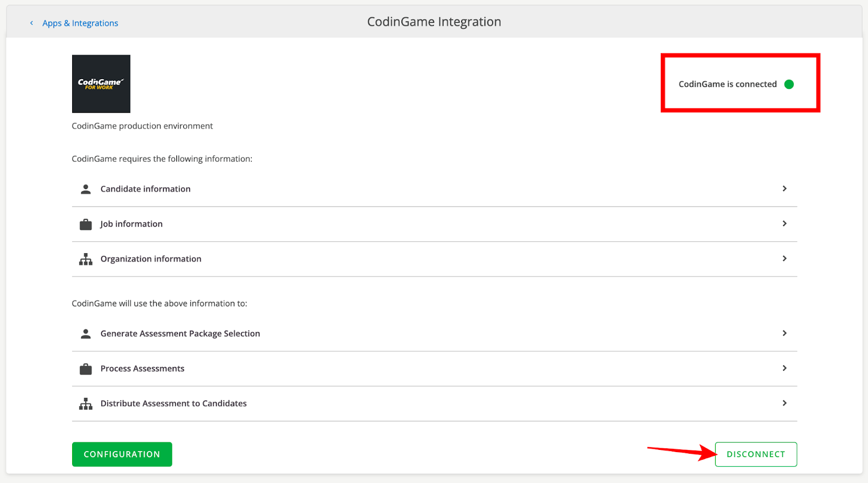This screenshot has width=868, height=483.
Task: Expand the Candidate information chevron
Action: 784,189
